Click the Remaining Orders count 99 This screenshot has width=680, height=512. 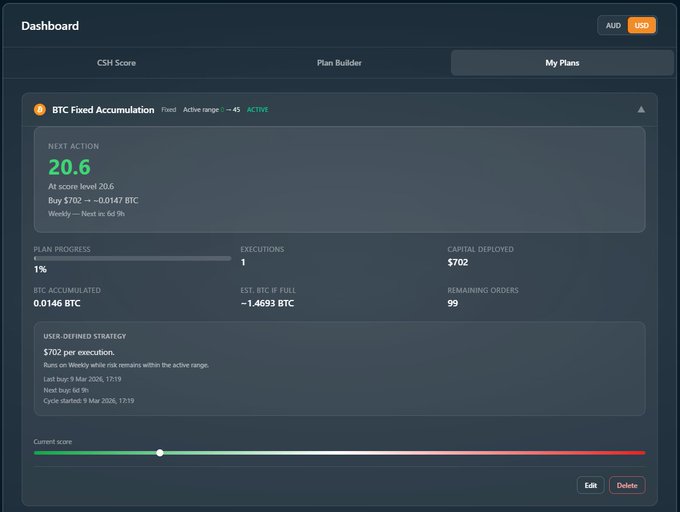[453, 303]
